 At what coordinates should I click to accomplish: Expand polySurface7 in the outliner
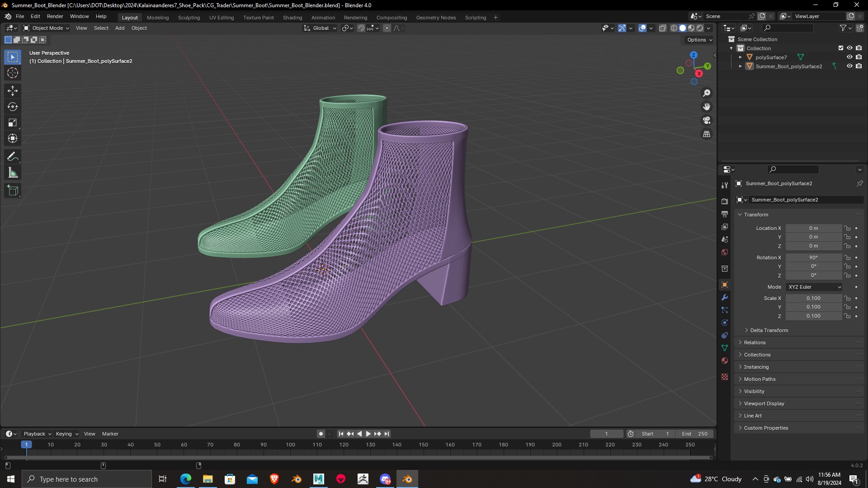click(x=740, y=57)
